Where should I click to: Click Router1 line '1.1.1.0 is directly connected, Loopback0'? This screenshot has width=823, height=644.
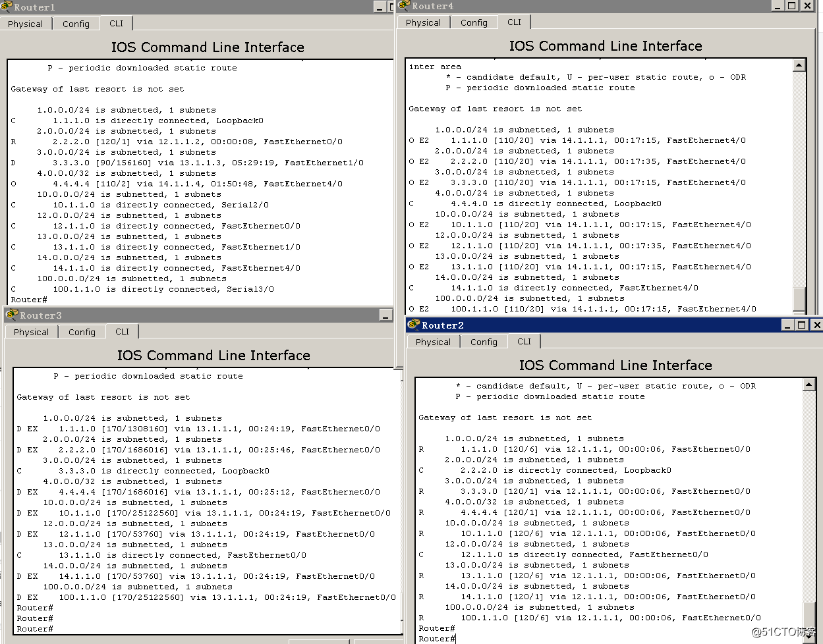point(158,121)
